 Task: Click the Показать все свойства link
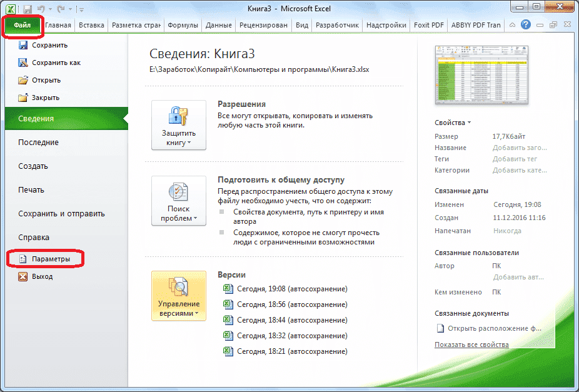(471, 344)
